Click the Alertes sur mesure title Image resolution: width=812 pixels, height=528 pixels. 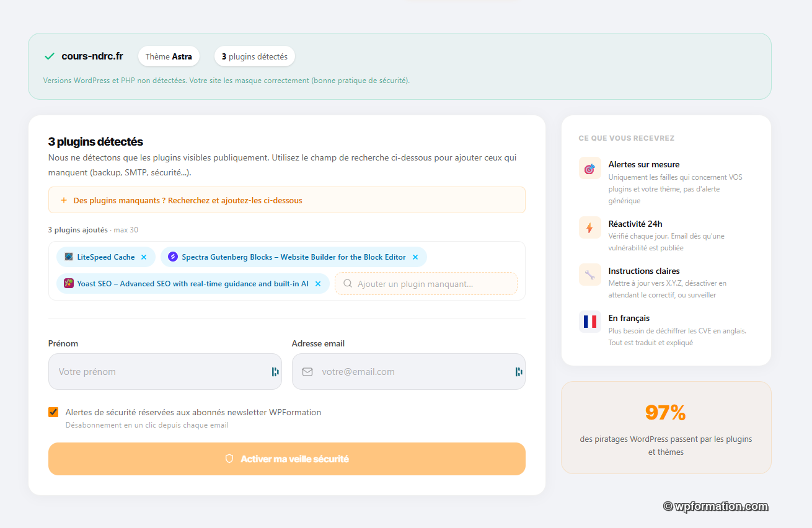(x=644, y=164)
